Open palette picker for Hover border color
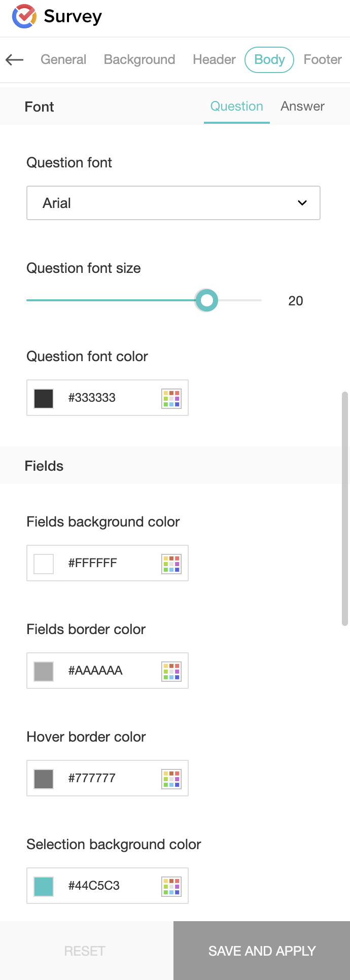This screenshot has width=350, height=980. pos(171,779)
